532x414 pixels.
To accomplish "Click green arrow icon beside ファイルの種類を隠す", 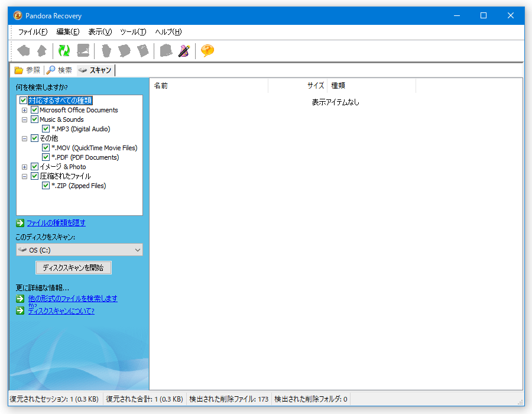I will [x=20, y=223].
